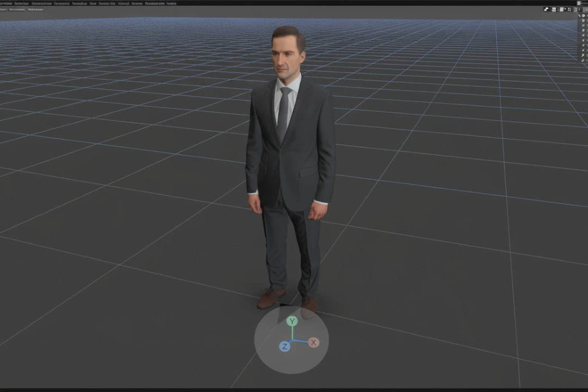Screen dimensions: 588x392
Task: Select the suited man 3D model in the viewport
Action: (290, 163)
